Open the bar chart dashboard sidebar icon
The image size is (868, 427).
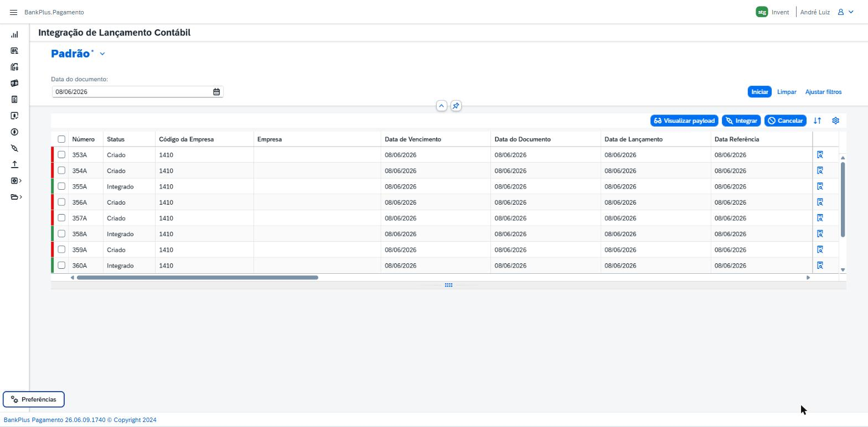coord(14,34)
